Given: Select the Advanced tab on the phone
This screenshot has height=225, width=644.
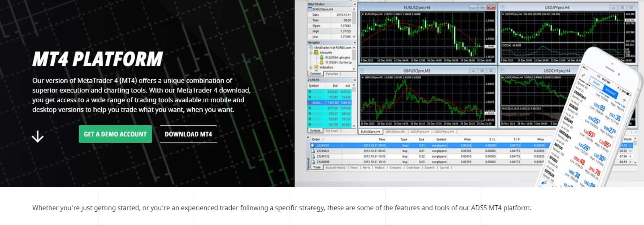Looking at the screenshot, I should [x=611, y=92].
